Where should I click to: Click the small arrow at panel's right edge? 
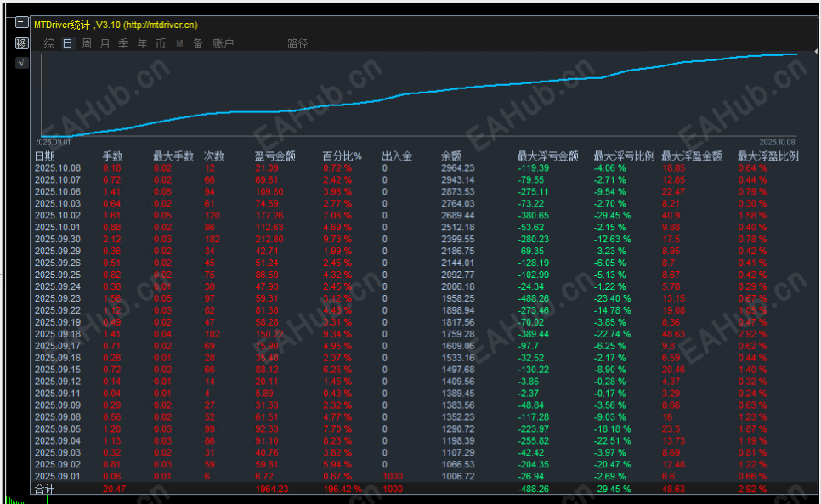click(x=816, y=51)
